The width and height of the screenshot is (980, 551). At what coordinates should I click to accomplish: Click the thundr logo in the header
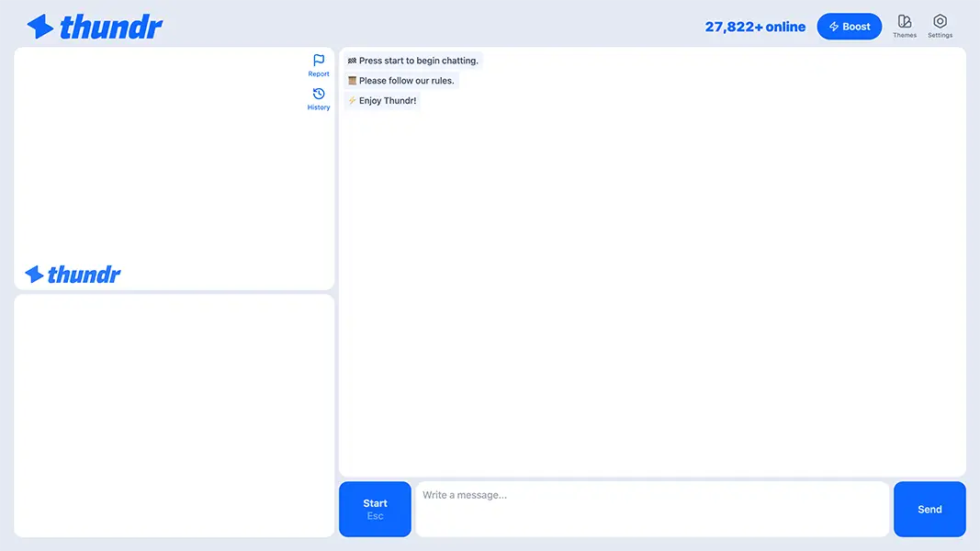pyautogui.click(x=95, y=27)
